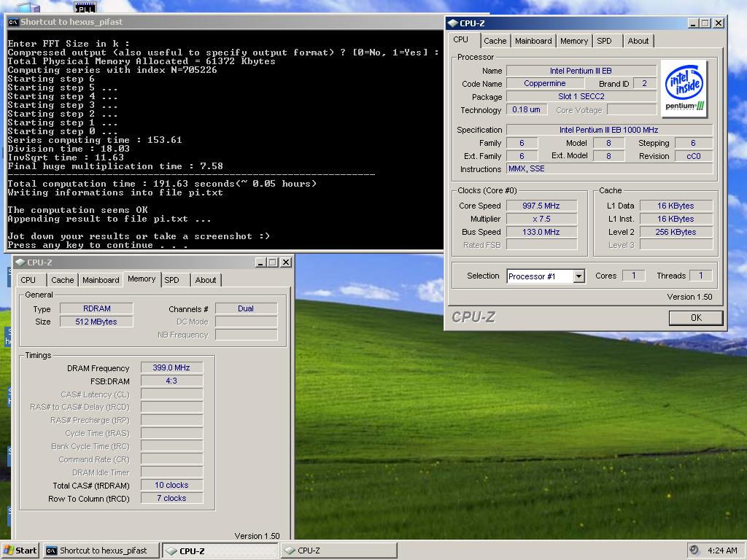Activate Shortcut to hexus_pifast taskbar button

click(x=101, y=551)
